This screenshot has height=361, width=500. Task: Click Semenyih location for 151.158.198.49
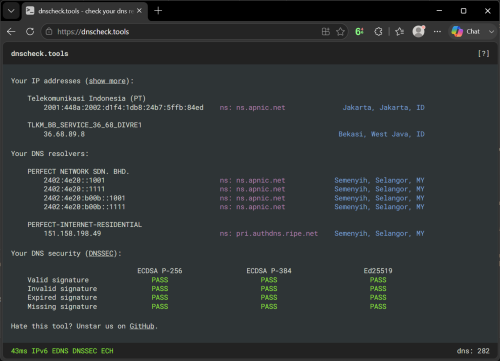(379, 234)
